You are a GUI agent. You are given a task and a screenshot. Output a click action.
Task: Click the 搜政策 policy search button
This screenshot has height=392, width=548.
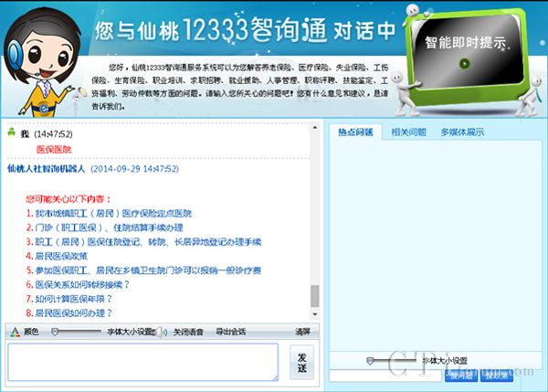pos(497,375)
